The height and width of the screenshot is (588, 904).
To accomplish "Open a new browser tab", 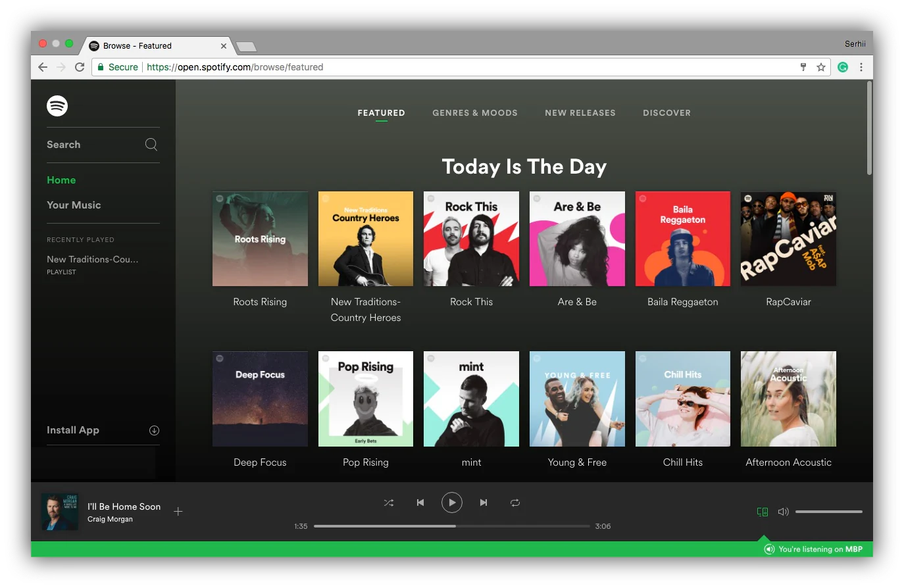I will click(246, 46).
